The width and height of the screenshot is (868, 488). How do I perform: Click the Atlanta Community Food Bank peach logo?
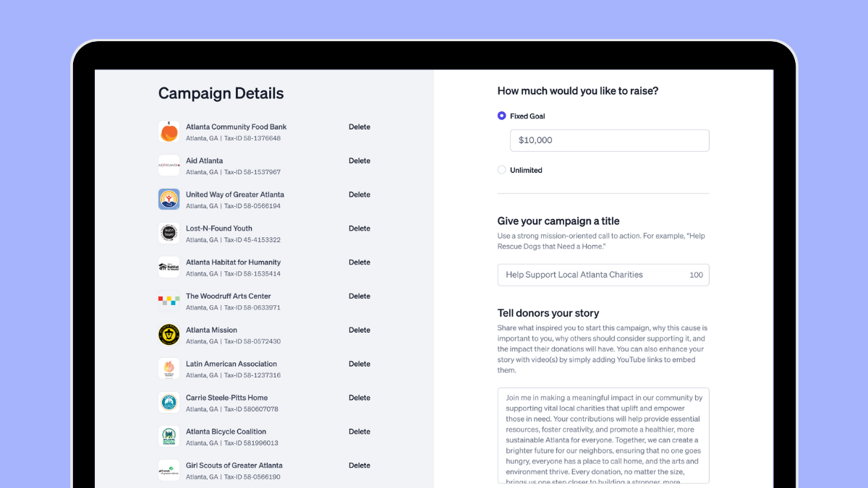(169, 132)
